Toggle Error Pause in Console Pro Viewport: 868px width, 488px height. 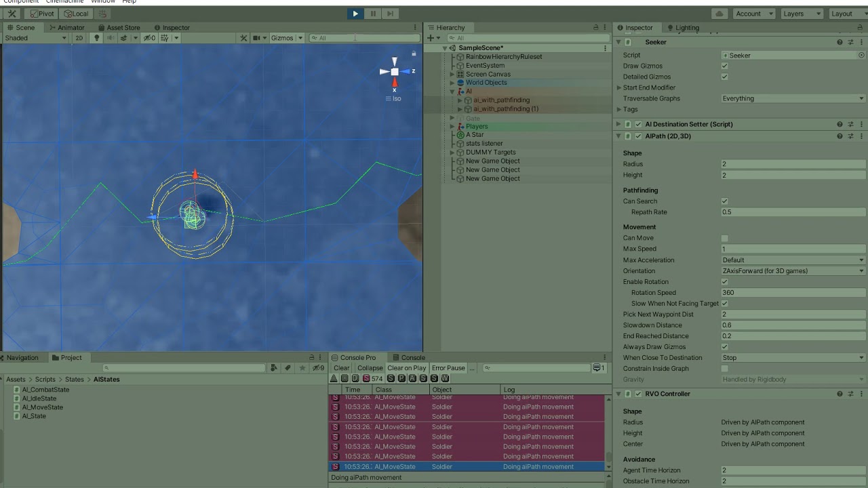tap(448, 368)
